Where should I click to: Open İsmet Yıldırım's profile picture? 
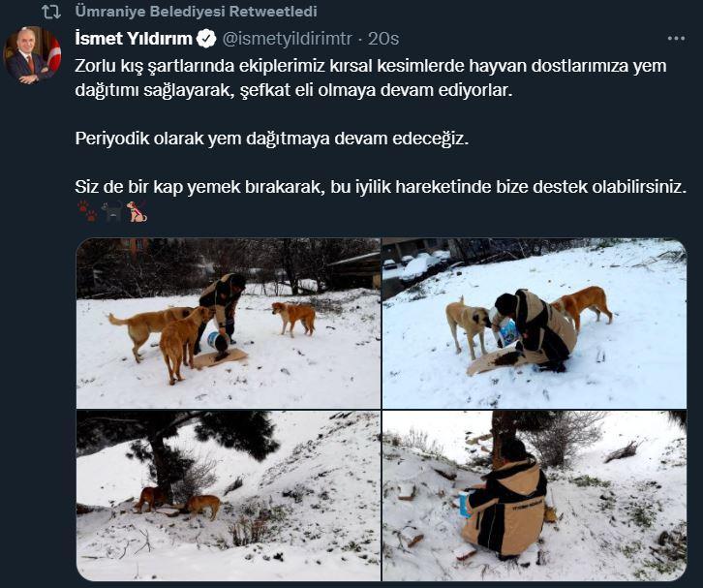tap(32, 55)
